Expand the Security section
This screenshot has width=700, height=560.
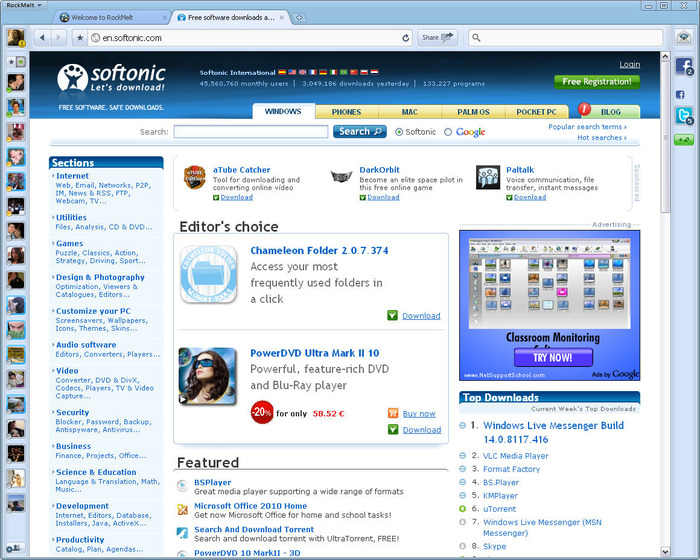click(72, 413)
